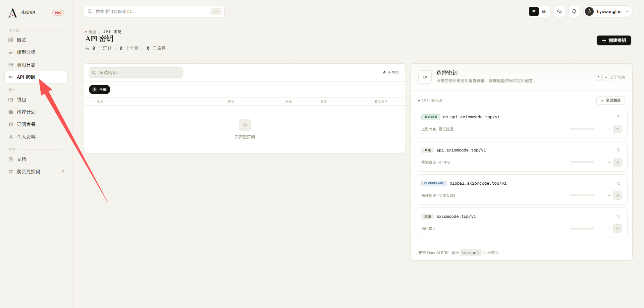Viewport: 644px width, 308px height.
Task: Open 订阅套餐 in the sidebar
Action: click(36, 124)
